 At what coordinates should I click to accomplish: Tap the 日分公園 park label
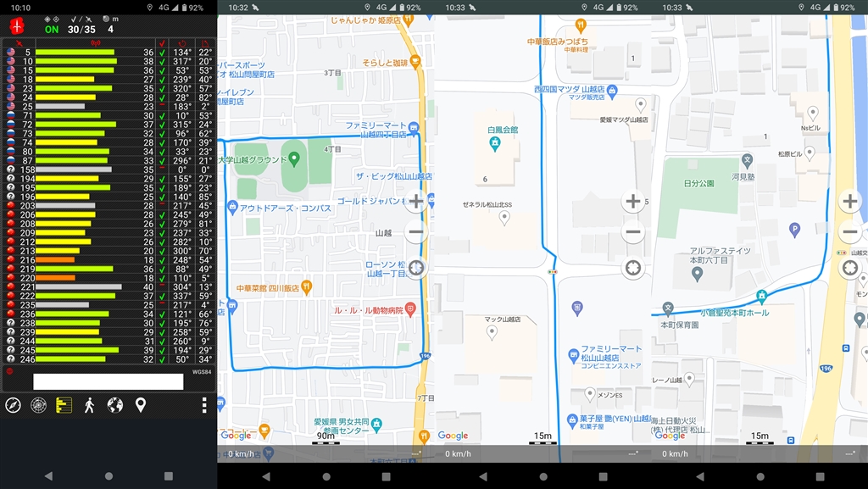coord(698,183)
